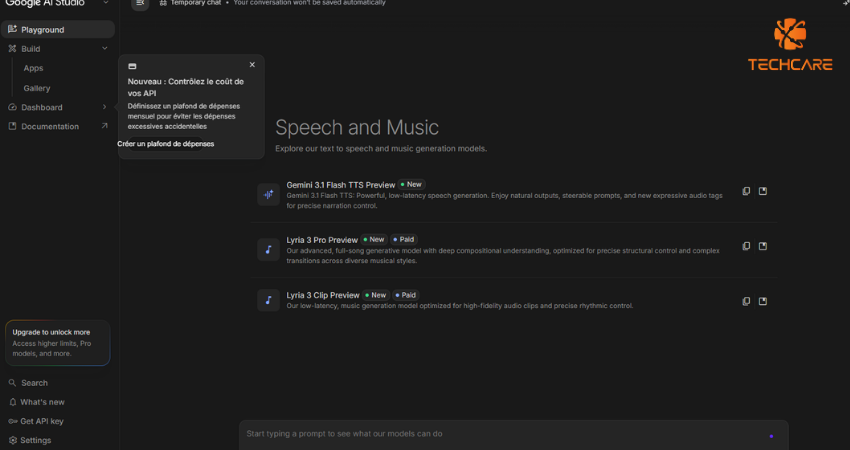Click Créer un plafond de dépenses

pos(166,144)
